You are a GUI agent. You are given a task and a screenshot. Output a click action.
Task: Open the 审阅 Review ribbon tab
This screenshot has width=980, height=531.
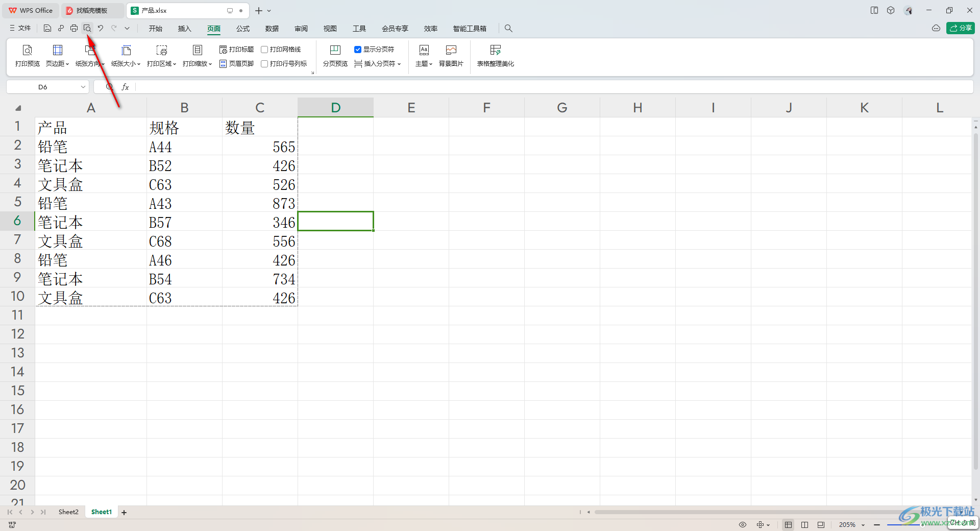(301, 29)
